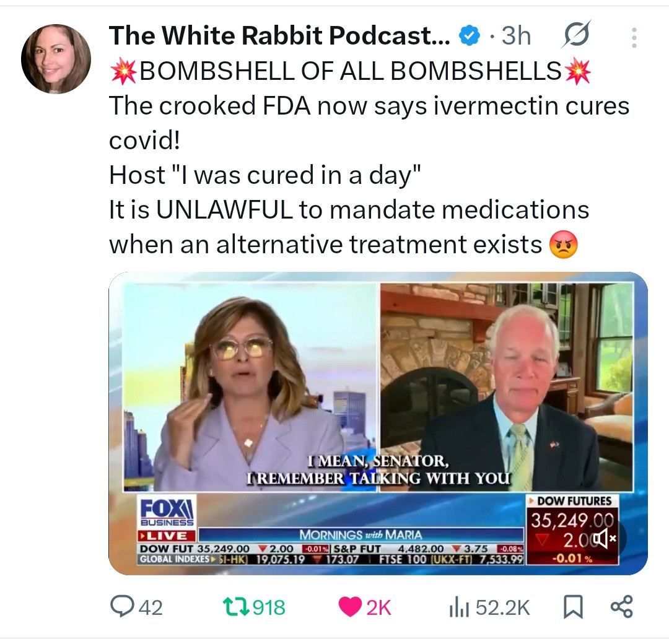
Task: Click the 52.2K views count
Action: tap(502, 607)
